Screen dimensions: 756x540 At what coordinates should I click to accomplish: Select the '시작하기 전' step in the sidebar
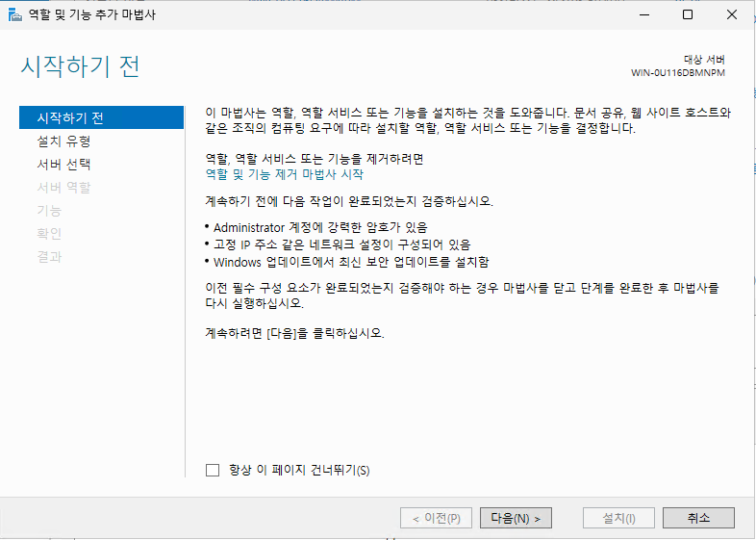point(101,117)
